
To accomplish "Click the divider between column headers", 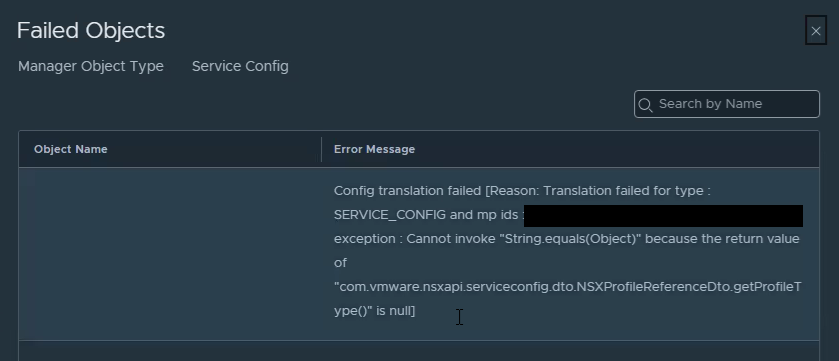I will click(x=321, y=149).
